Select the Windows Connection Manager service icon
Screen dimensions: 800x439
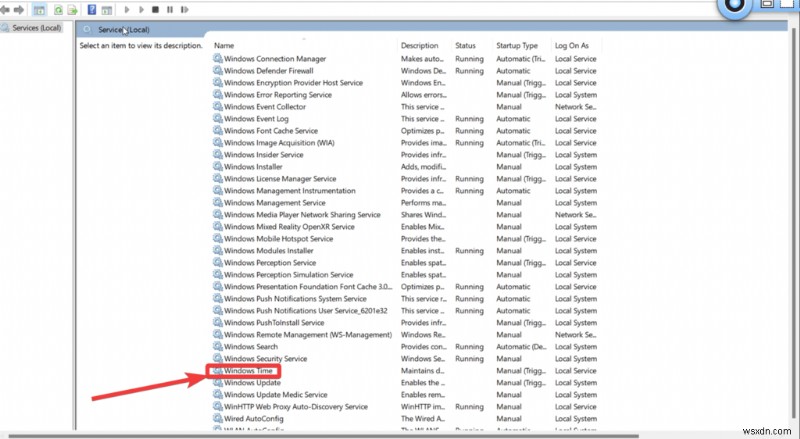point(218,59)
